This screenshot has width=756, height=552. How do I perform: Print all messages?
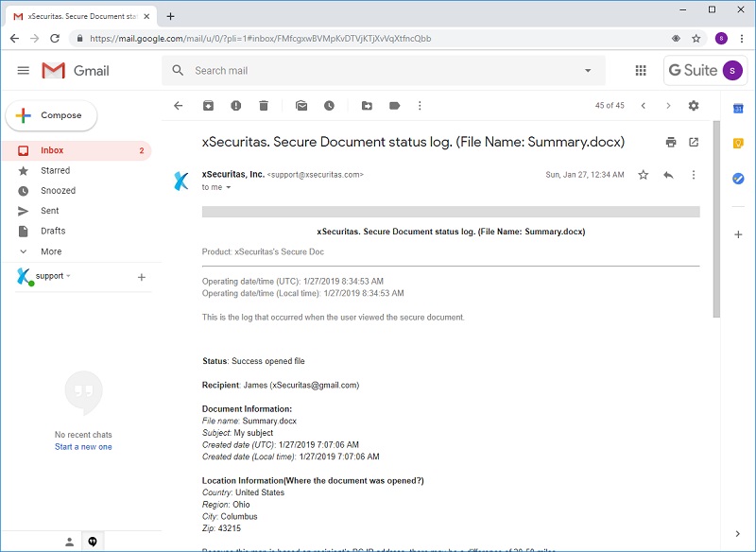671,142
